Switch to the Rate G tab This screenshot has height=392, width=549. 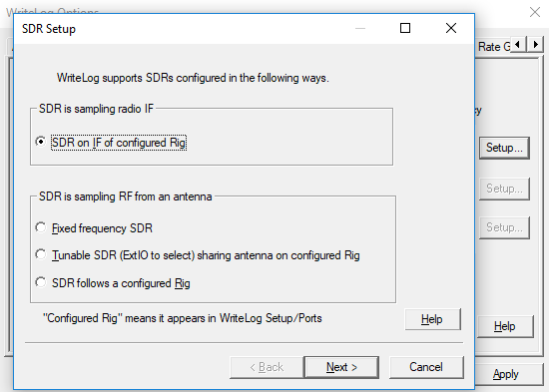[494, 47]
